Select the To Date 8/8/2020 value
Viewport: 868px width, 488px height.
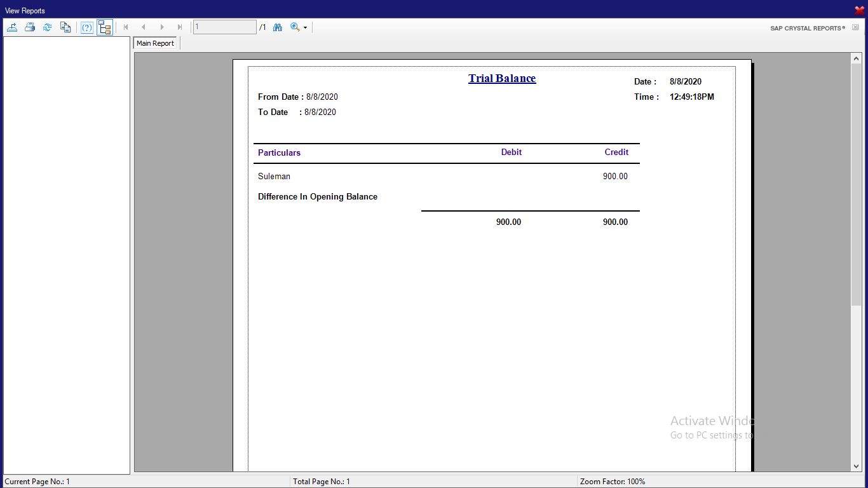pos(320,112)
